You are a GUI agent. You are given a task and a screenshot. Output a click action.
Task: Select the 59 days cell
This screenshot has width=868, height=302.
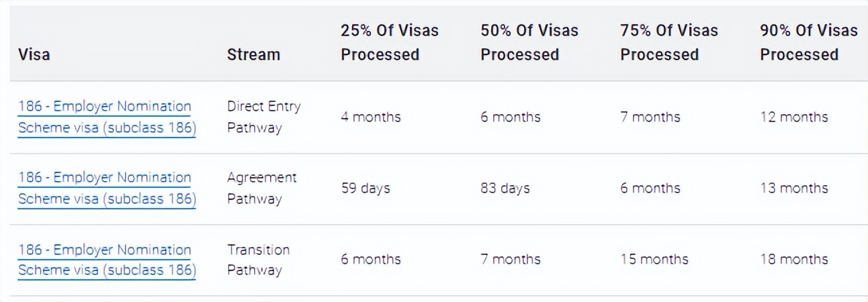tap(365, 189)
